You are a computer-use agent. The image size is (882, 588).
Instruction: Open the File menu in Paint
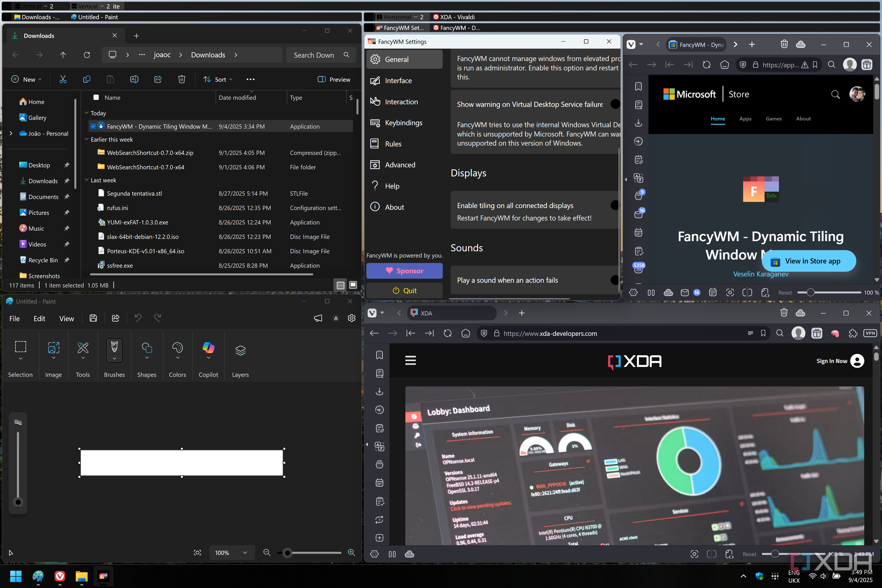(14, 318)
